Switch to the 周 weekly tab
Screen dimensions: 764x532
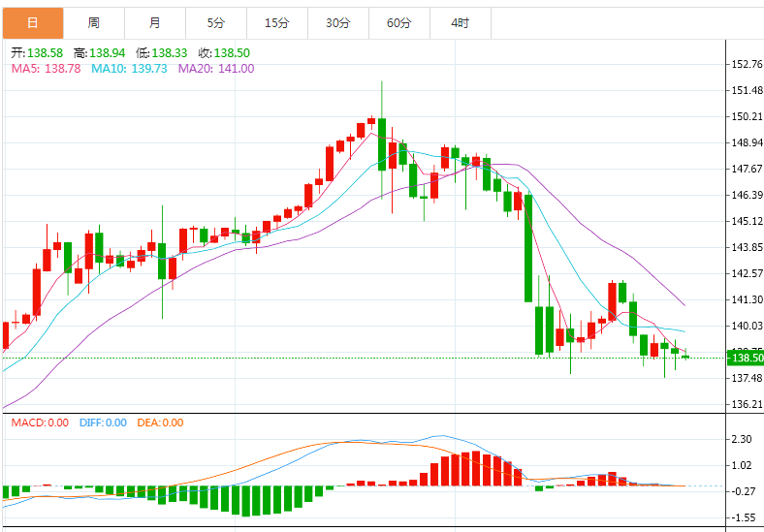94,23
